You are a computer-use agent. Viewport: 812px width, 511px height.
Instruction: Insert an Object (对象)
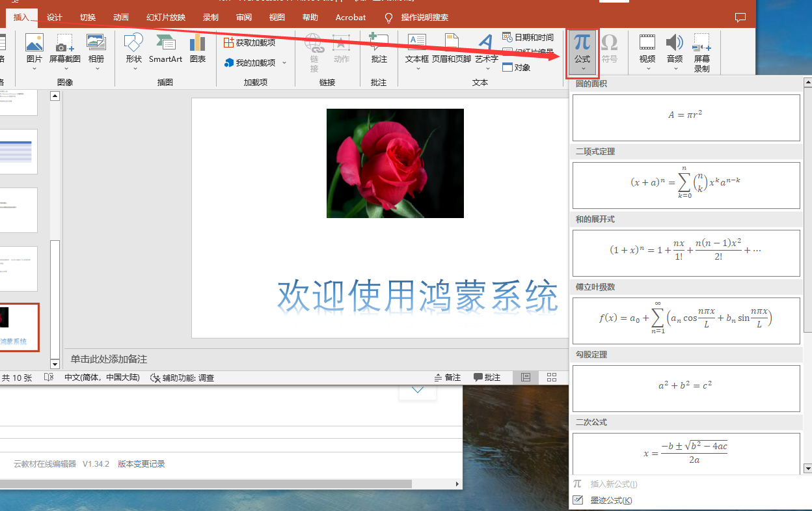517,67
